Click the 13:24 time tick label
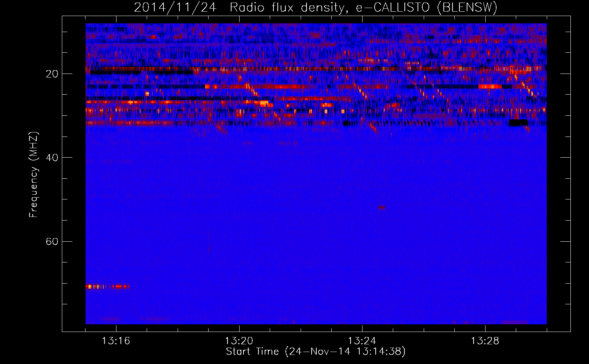 (x=362, y=341)
